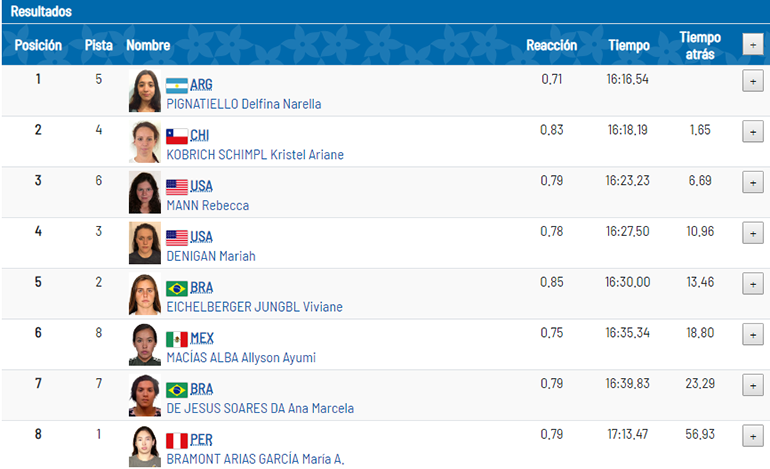Expand details for MANN Rebecca row
Viewport: 770px width, 469px height.
(x=753, y=183)
